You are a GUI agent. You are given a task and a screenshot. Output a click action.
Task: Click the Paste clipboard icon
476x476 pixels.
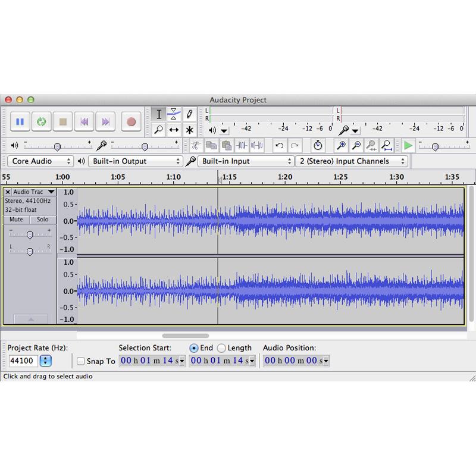(227, 146)
